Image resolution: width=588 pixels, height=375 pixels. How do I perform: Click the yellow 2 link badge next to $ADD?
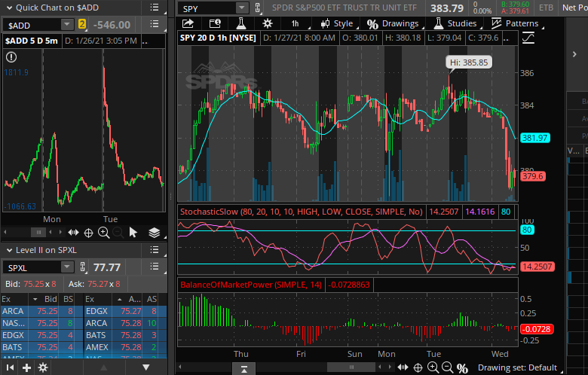(x=82, y=25)
